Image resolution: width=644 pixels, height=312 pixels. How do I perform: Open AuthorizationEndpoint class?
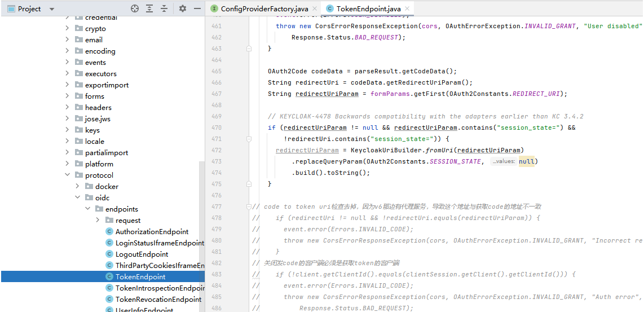point(152,231)
